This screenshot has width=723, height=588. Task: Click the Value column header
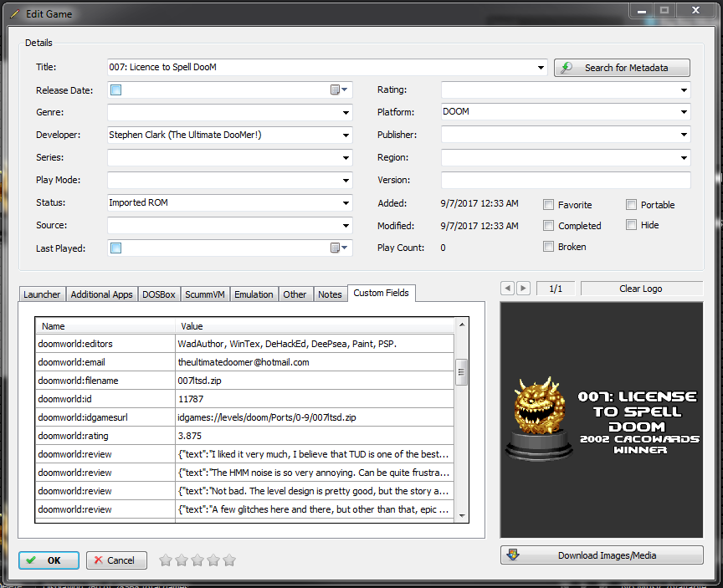click(x=315, y=326)
